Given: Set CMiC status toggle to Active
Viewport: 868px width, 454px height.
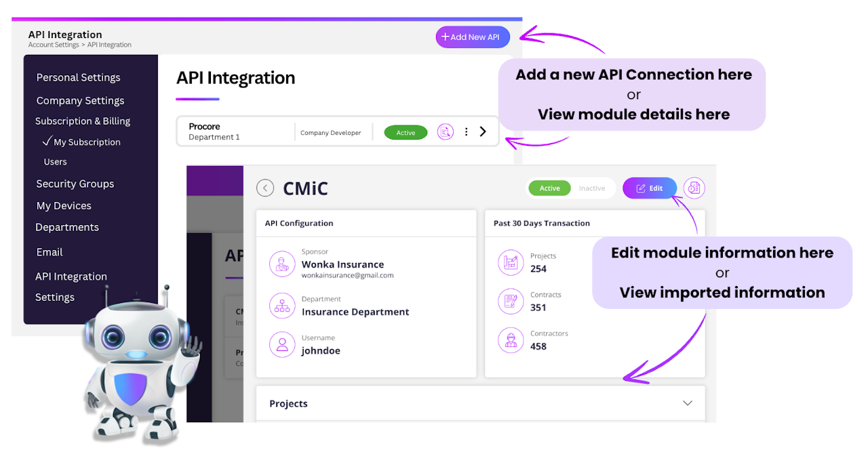Looking at the screenshot, I should pyautogui.click(x=549, y=188).
